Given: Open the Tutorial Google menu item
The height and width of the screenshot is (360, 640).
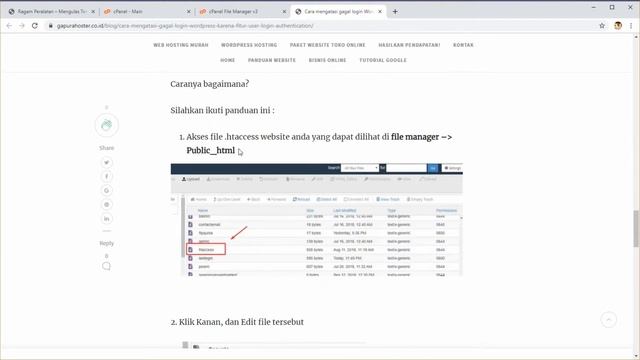Looking at the screenshot, I should tap(383, 60).
